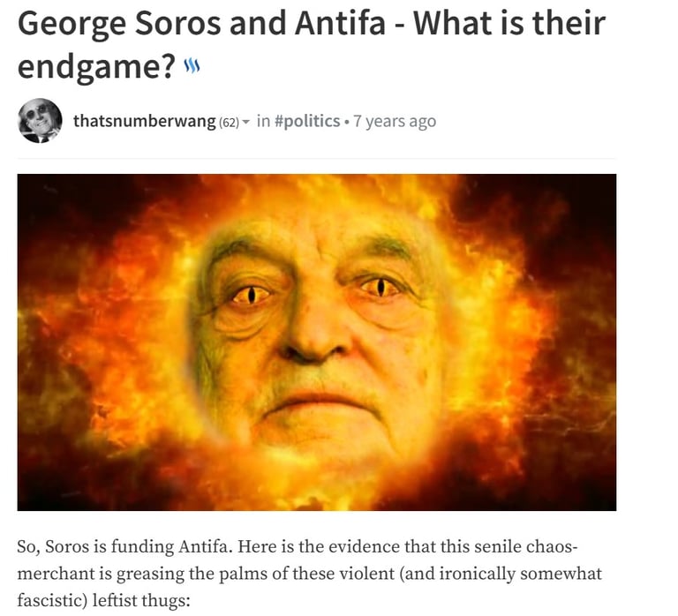The width and height of the screenshot is (678, 616).
Task: Click the bullet separator before the timestamp
Action: click(347, 123)
